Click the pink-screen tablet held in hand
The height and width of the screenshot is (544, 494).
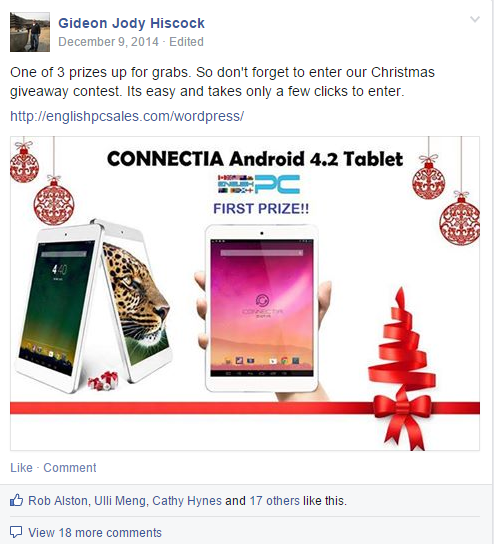pos(262,308)
